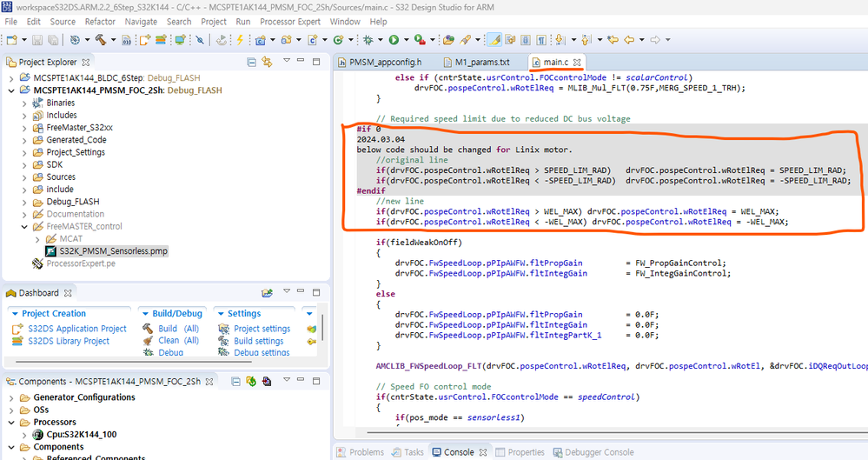Toggle Mark Occurrences highlighter icon
The height and width of the screenshot is (460, 868).
(495, 40)
